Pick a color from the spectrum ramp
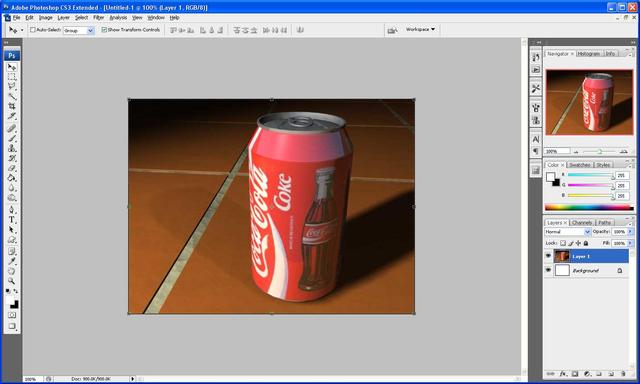Screen dimensions: 640x384 [x=589, y=208]
